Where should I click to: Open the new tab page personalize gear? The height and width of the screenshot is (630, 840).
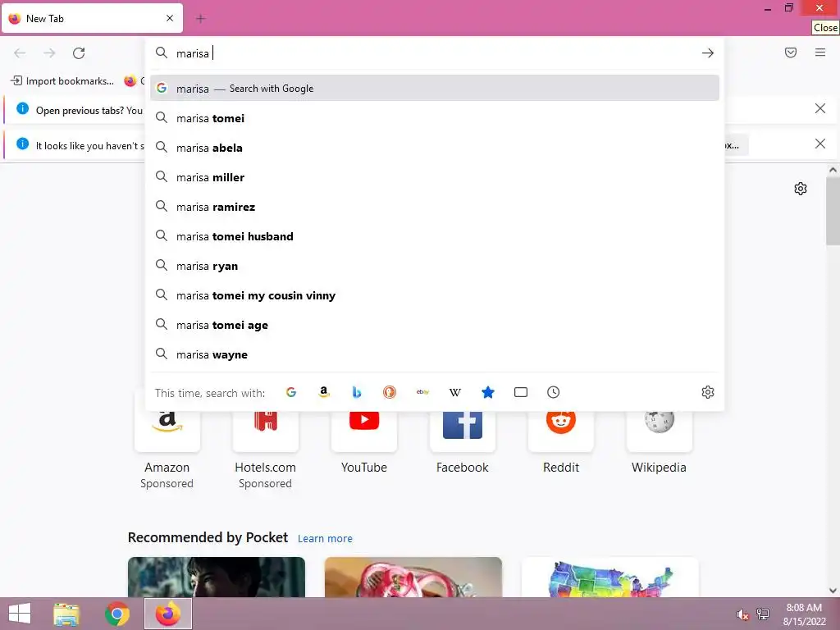click(801, 189)
